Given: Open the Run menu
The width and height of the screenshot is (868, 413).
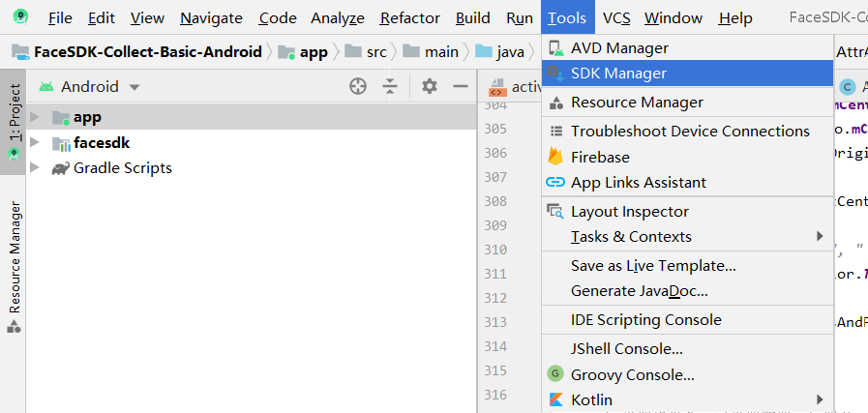Looking at the screenshot, I should click(x=520, y=18).
